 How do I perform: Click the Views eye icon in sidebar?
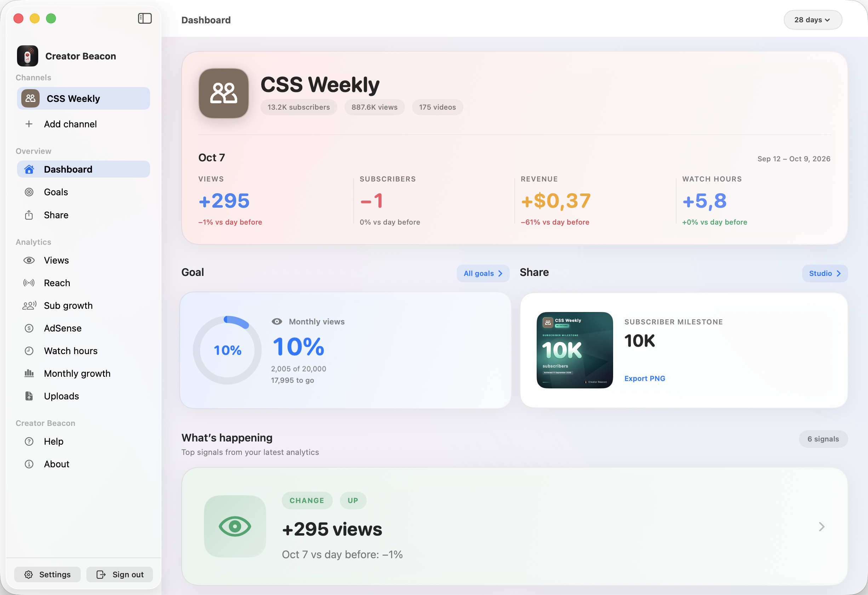point(29,260)
